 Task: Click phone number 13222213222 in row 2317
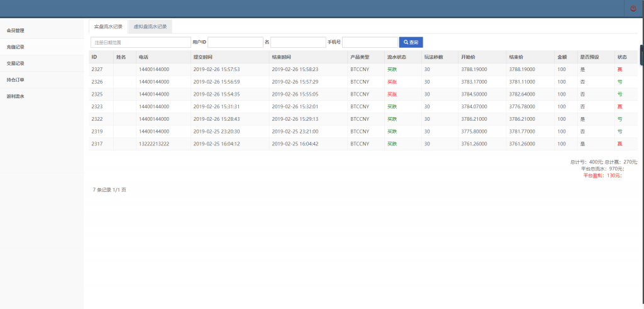(x=154, y=143)
